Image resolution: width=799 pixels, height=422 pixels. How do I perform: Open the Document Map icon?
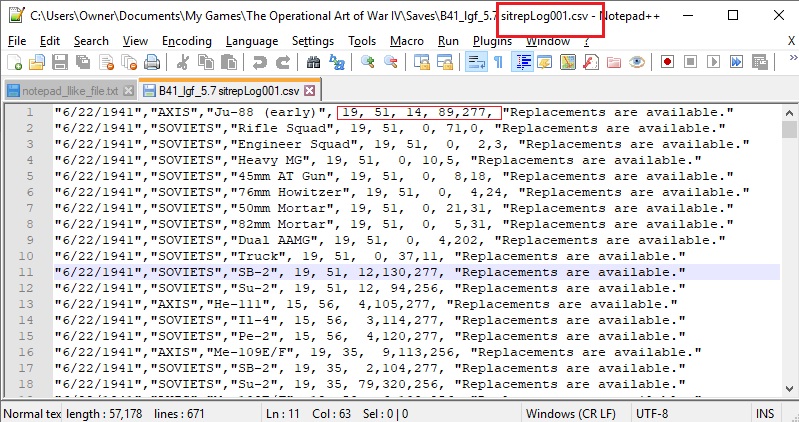[x=568, y=62]
